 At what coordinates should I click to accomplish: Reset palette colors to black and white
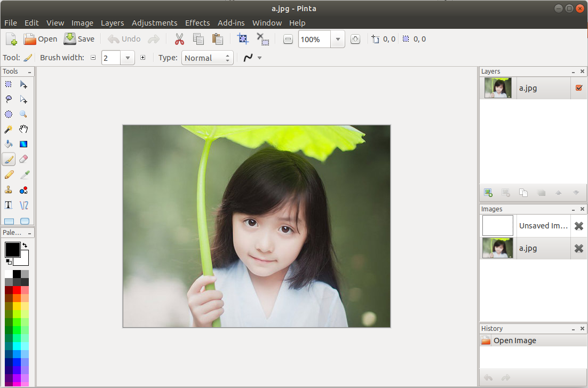8,262
